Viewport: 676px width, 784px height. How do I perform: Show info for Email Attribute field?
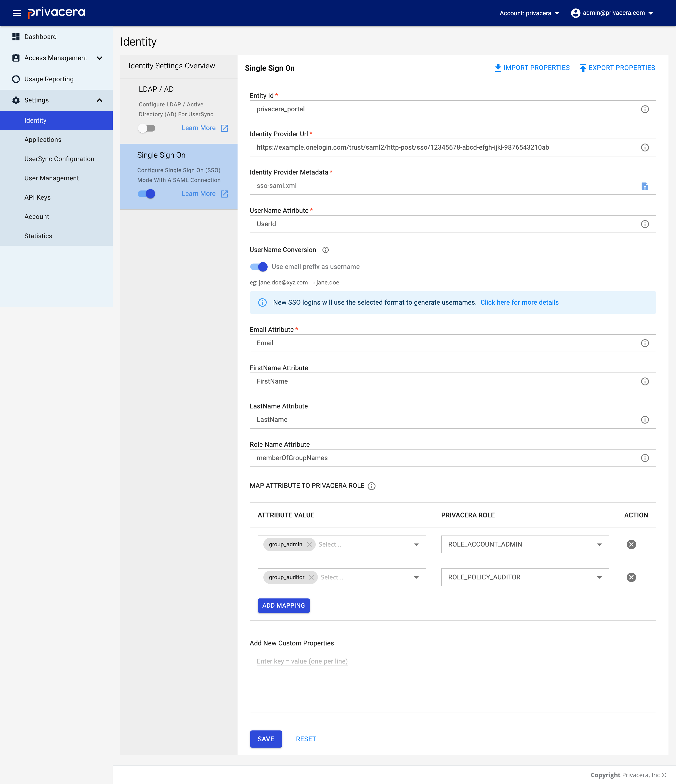tap(645, 343)
